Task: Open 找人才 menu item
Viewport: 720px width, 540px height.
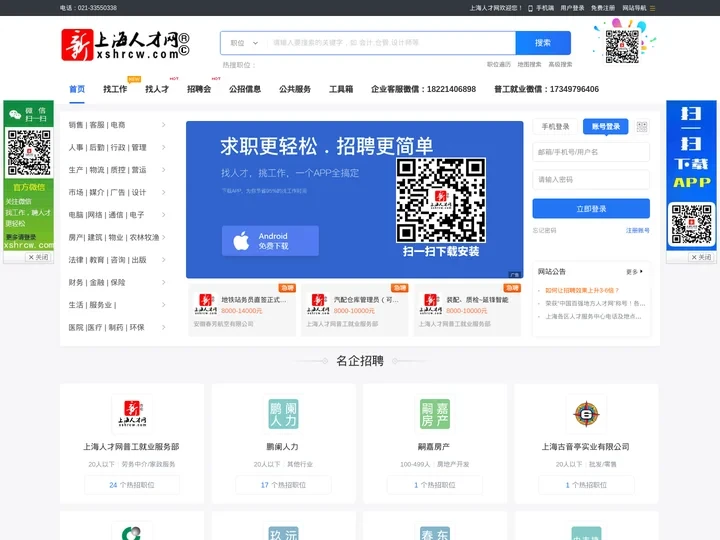Action: coord(157,89)
